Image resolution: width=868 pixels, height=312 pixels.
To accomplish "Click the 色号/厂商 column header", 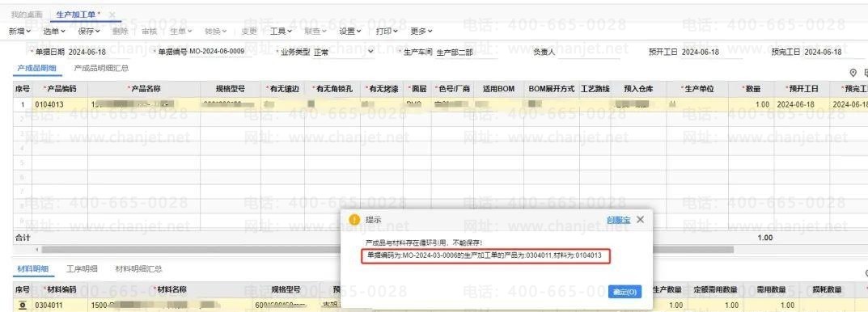I will tap(453, 89).
